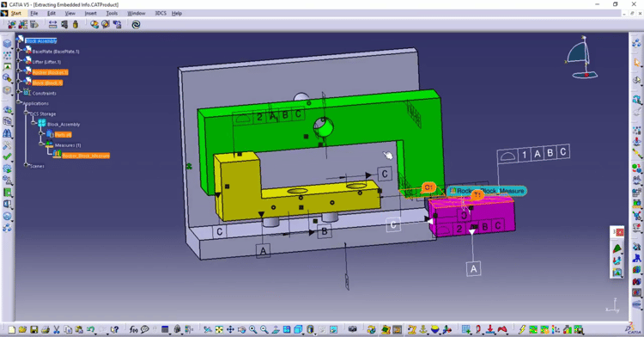
Task: Open the Insert menu
Action: pos(90,14)
